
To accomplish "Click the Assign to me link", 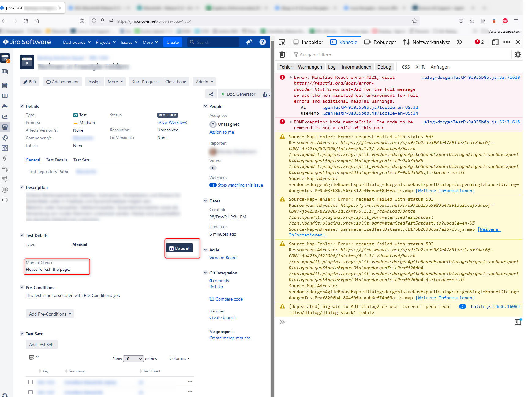I will [x=222, y=132].
